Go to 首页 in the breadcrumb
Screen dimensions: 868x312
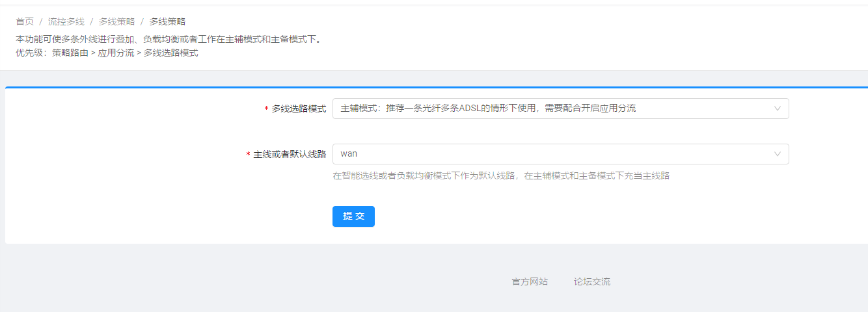click(25, 21)
